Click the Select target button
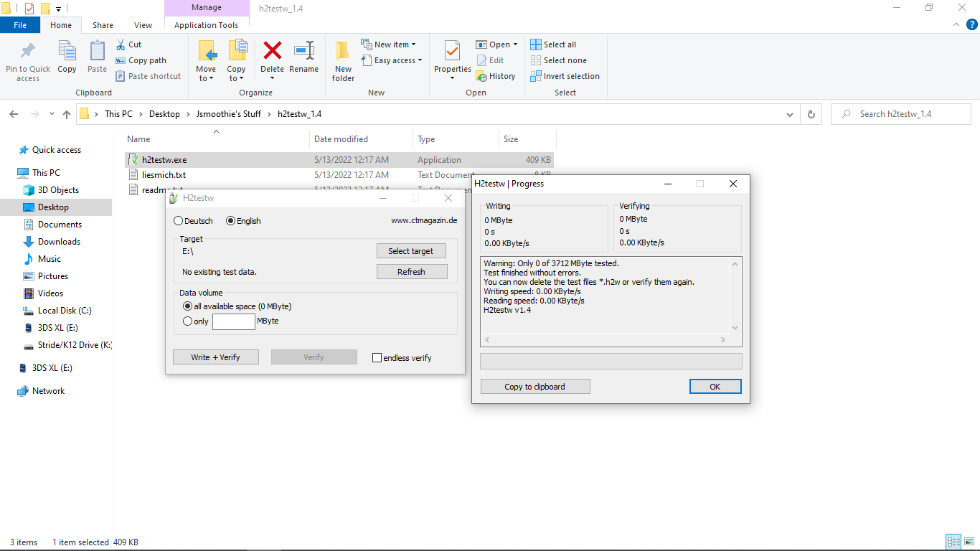Screen dimensions: 980x551 [411, 251]
